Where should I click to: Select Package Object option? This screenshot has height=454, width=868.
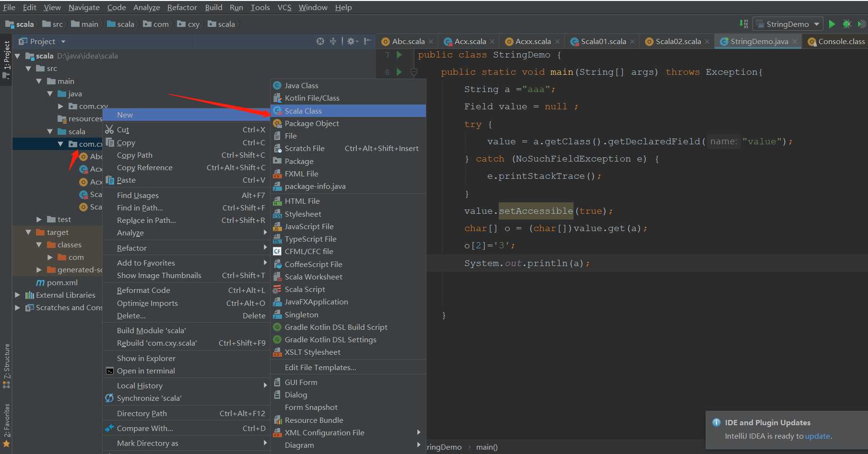click(x=348, y=123)
